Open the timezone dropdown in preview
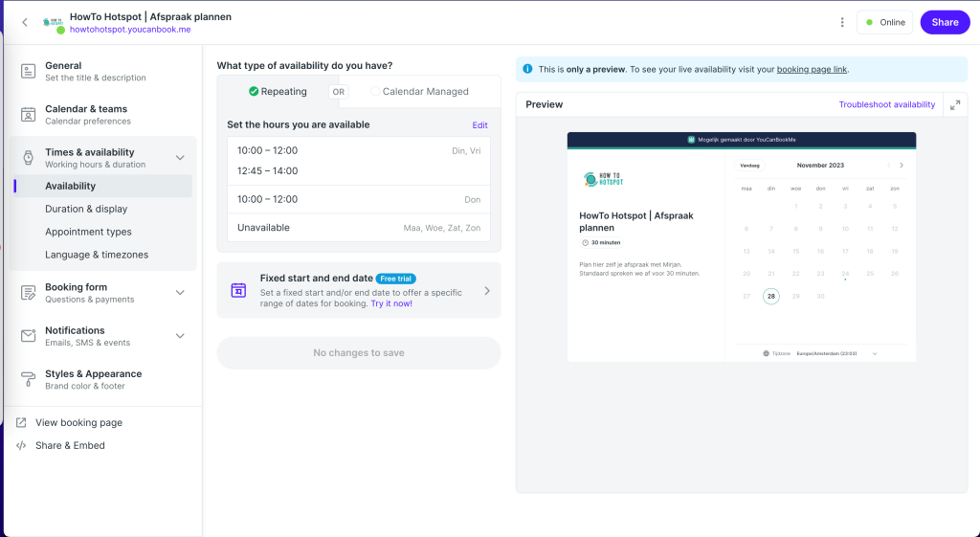 coord(874,353)
